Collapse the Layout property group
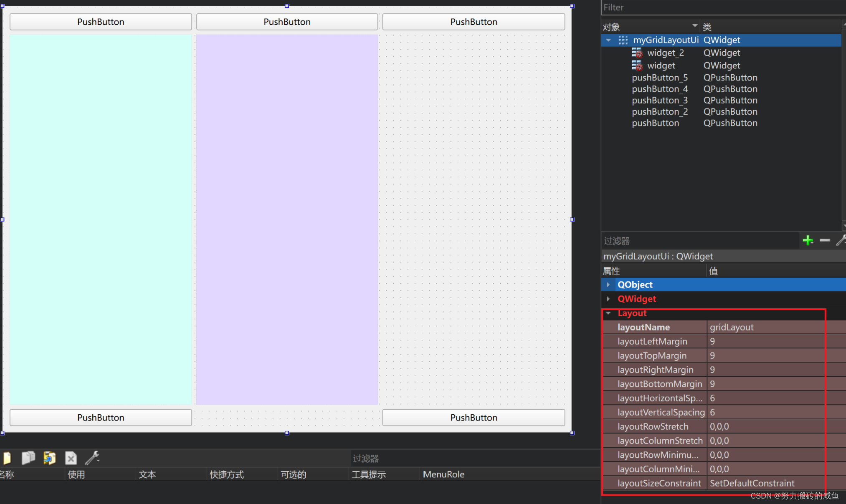 point(608,313)
